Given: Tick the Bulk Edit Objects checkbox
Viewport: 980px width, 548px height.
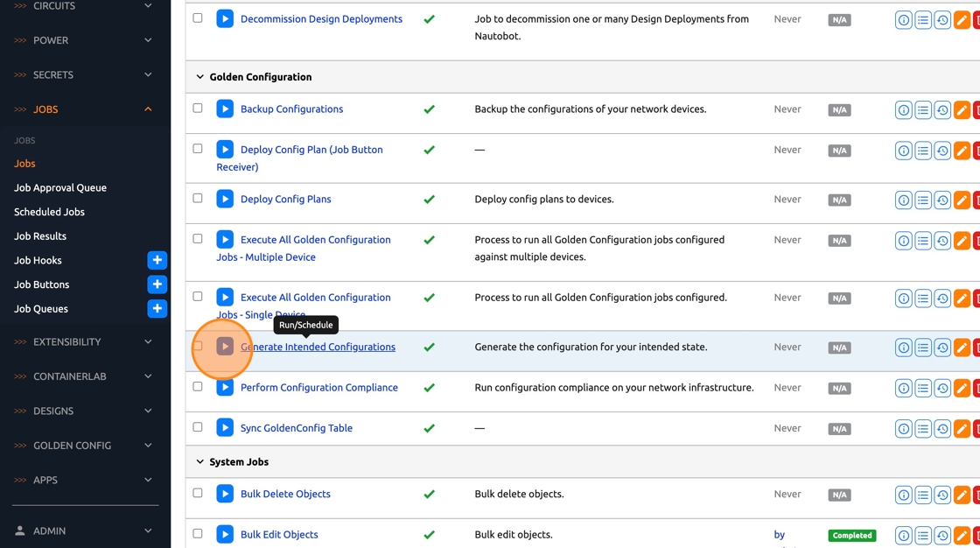Looking at the screenshot, I should (x=198, y=533).
